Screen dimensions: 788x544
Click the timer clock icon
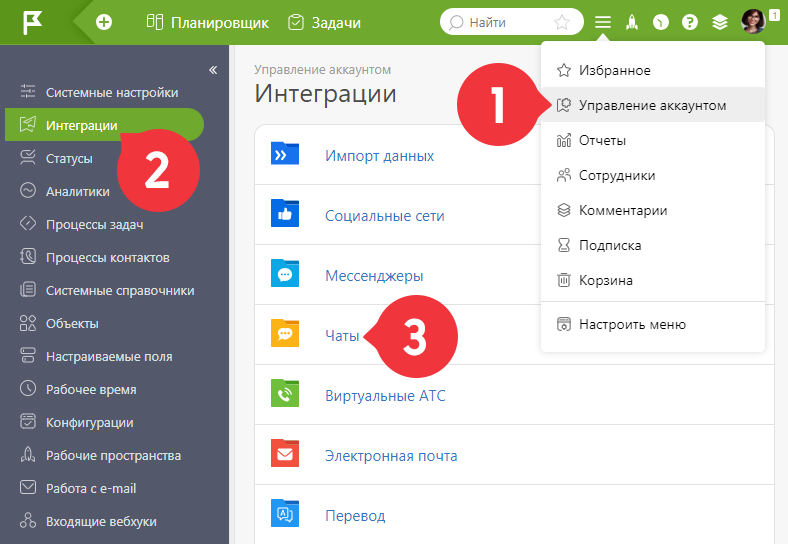tap(661, 22)
